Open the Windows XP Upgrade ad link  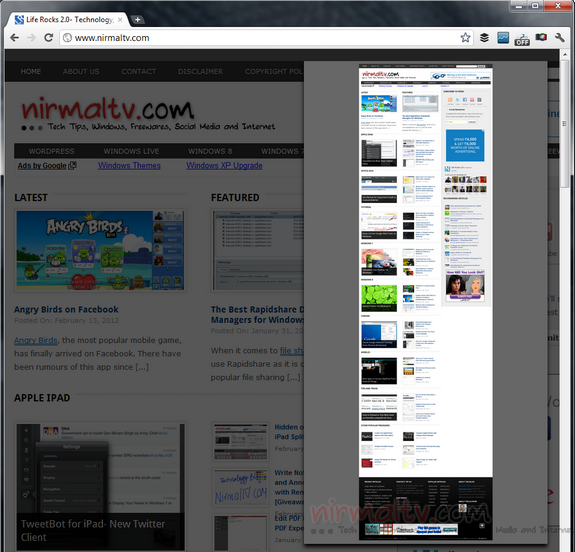point(224,166)
